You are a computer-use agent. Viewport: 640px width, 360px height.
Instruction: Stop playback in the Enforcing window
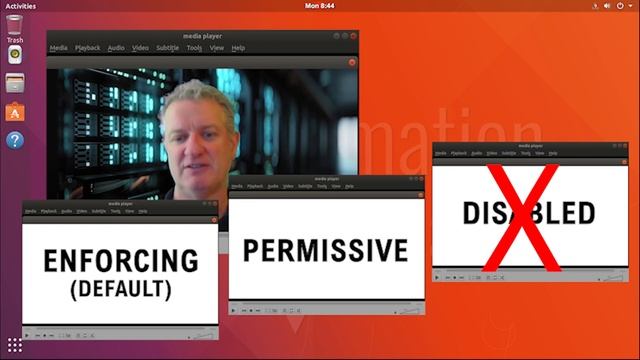pyautogui.click(x=44, y=336)
